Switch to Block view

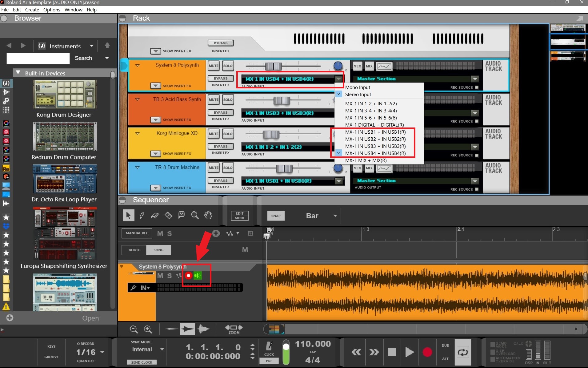tap(134, 250)
